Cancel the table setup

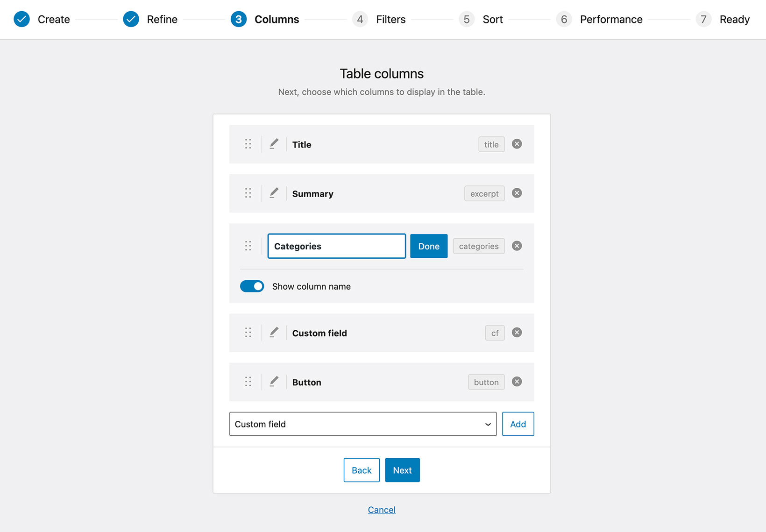(381, 509)
